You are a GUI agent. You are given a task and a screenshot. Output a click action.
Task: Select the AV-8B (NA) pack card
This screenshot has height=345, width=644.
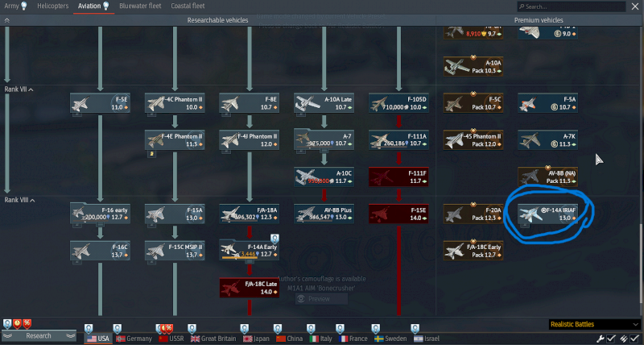pyautogui.click(x=548, y=177)
